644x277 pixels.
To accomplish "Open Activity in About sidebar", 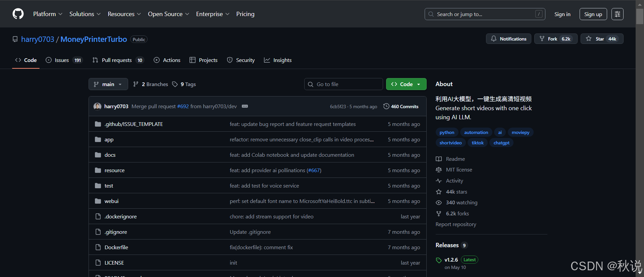I will (449, 181).
